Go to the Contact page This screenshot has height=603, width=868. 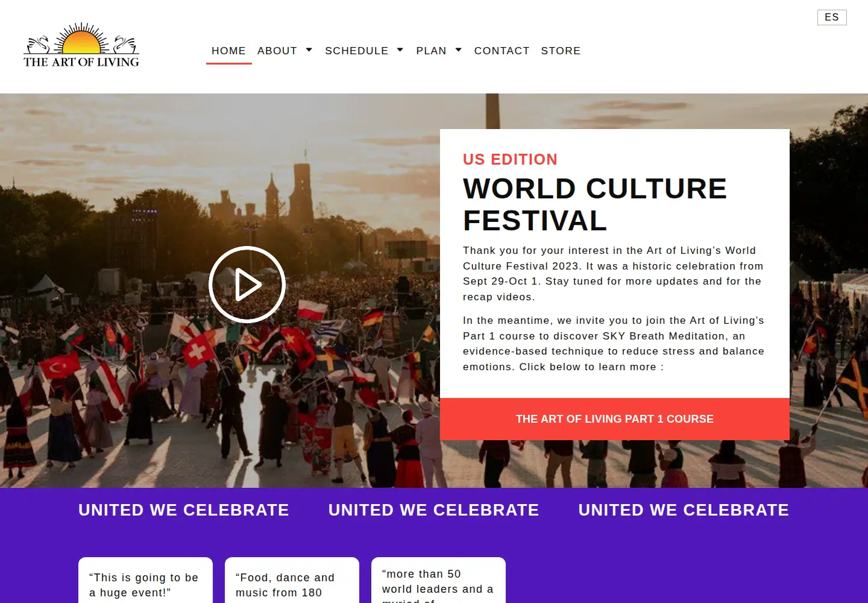[502, 51]
